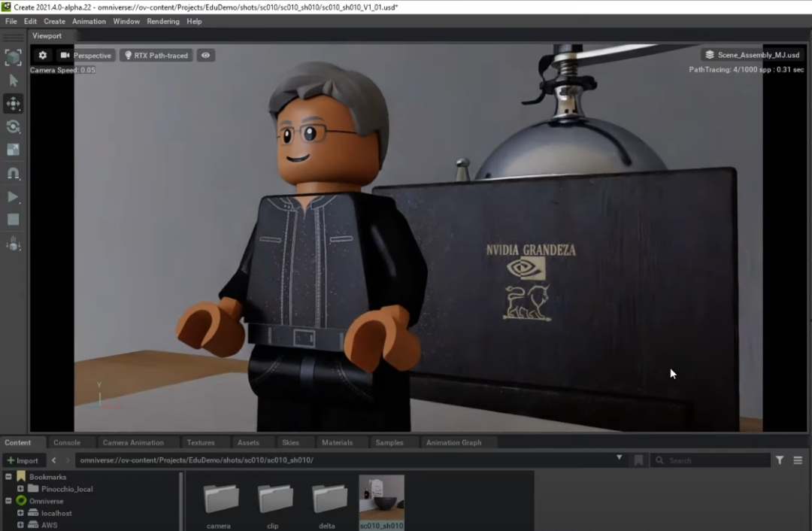The image size is (812, 531).
Task: Open the Scene_Assembly_MJ.usd layer selector
Action: point(753,55)
